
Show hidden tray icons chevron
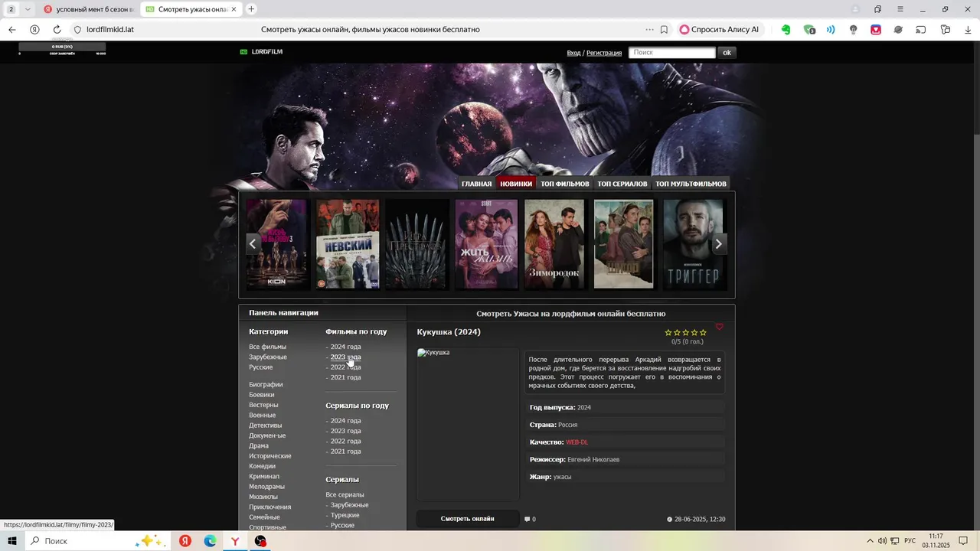[869, 541]
